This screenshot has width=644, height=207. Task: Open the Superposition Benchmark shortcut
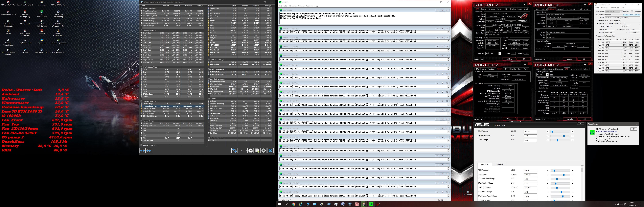25,33
